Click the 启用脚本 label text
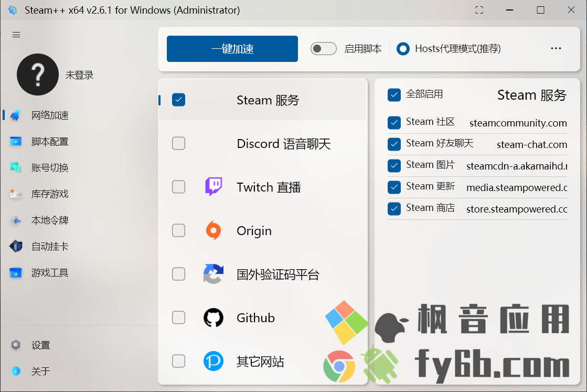Screen dimensions: 587x392 click(363, 49)
